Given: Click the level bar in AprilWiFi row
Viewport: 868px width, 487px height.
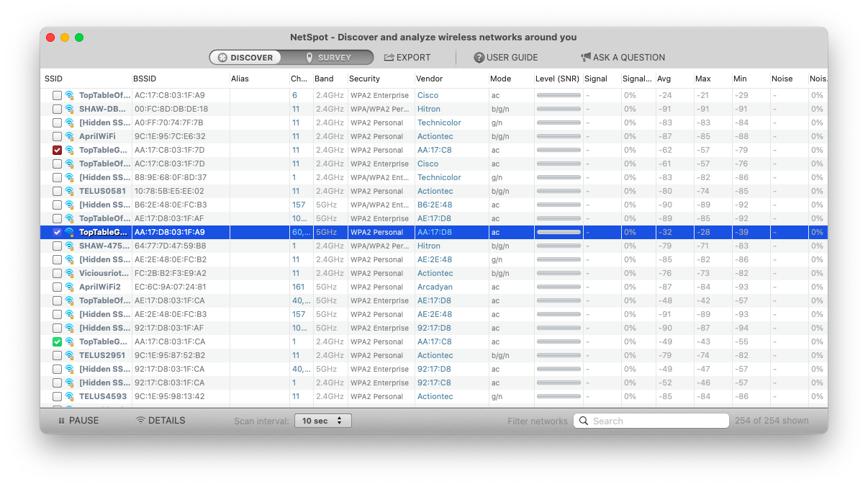Looking at the screenshot, I should [559, 136].
